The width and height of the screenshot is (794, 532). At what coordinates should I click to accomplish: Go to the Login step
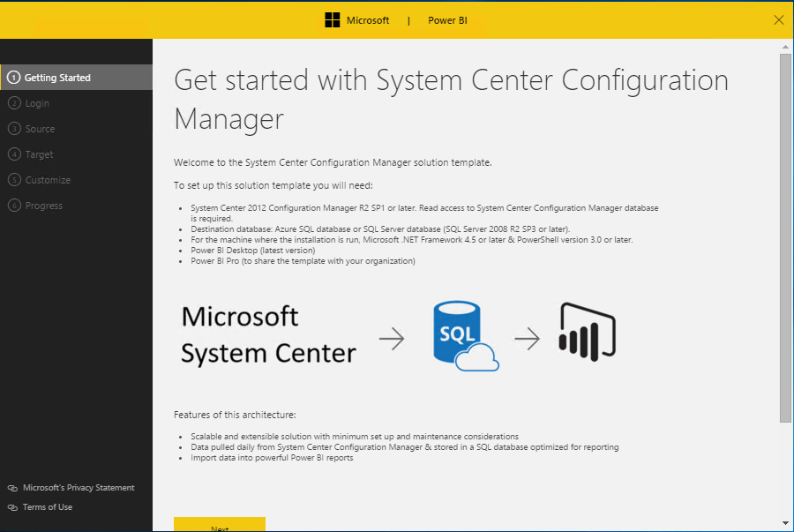(37, 103)
